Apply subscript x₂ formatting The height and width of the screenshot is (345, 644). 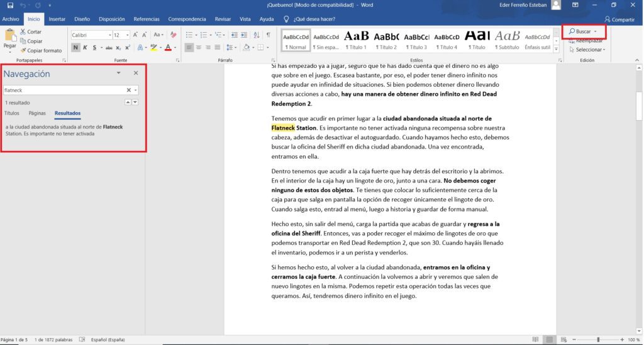pos(118,48)
